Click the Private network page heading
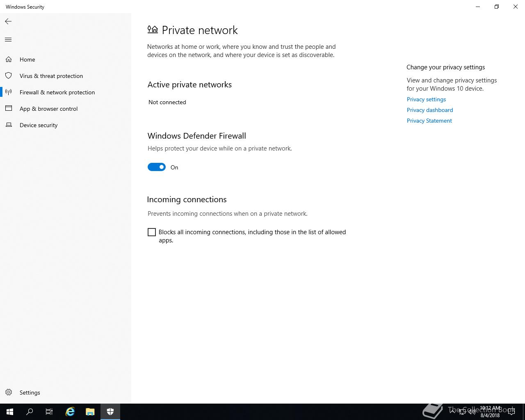Screen dimensions: 525x420 click(x=200, y=30)
